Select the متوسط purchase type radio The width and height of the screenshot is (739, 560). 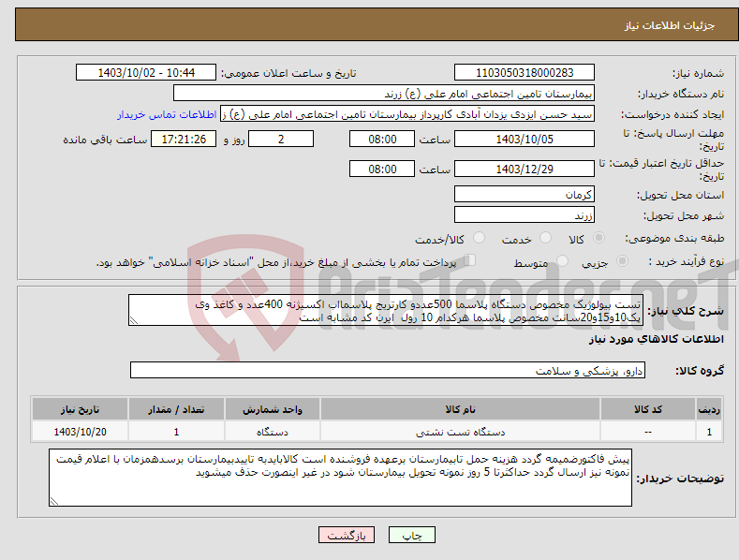[562, 261]
